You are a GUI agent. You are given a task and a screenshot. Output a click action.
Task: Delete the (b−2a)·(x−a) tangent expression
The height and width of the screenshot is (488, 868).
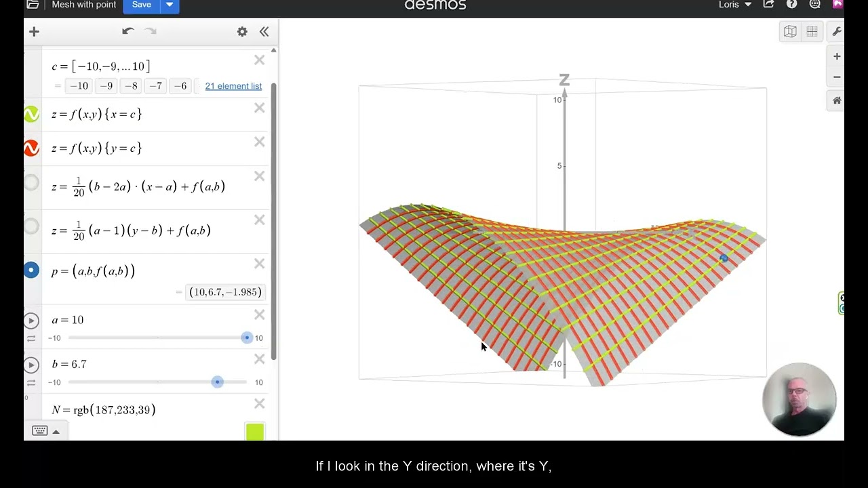(259, 176)
